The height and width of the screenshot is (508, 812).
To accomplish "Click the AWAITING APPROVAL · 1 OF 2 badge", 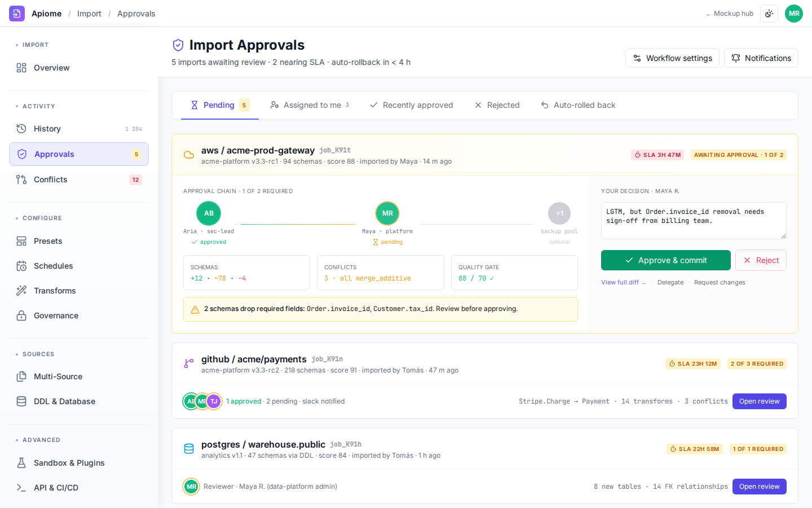I will pyautogui.click(x=739, y=155).
